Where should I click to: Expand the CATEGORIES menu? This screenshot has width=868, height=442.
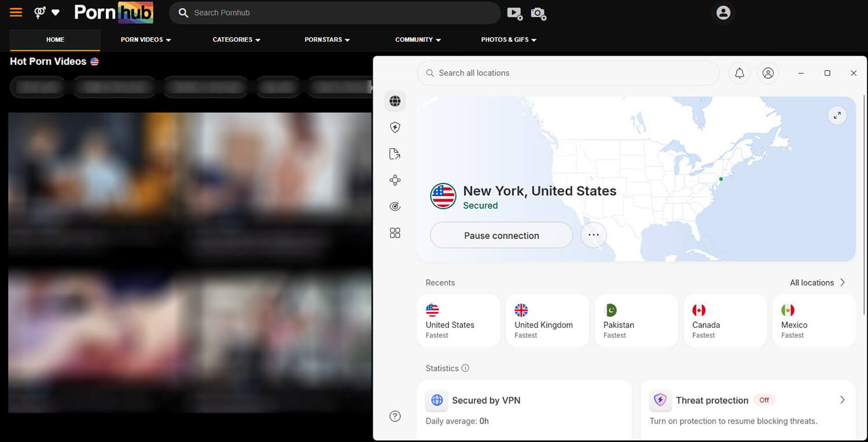coord(236,40)
